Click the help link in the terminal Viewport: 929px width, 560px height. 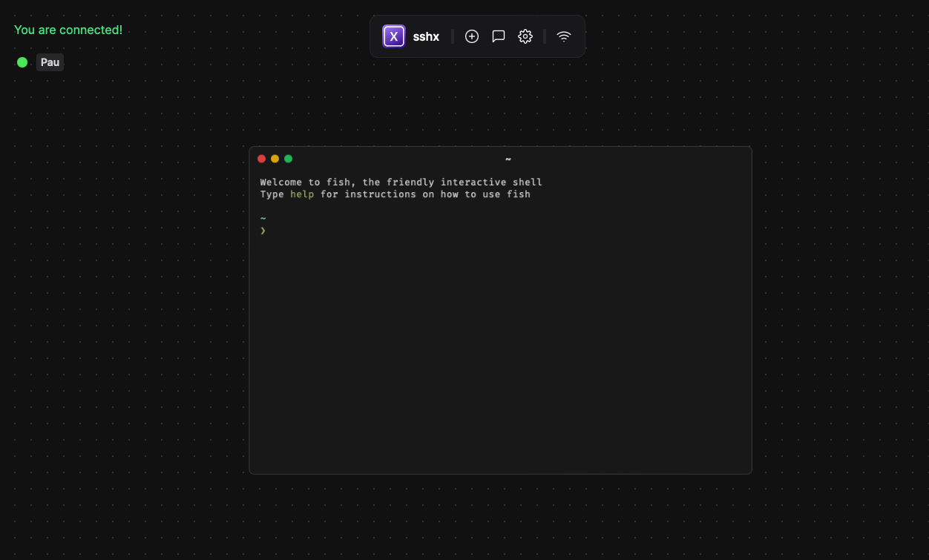click(x=301, y=194)
